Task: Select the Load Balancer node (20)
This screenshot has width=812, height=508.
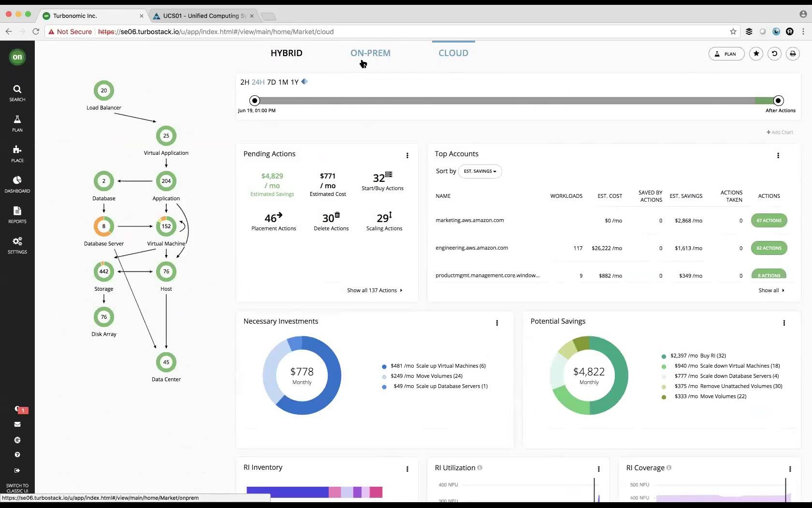Action: pos(104,90)
